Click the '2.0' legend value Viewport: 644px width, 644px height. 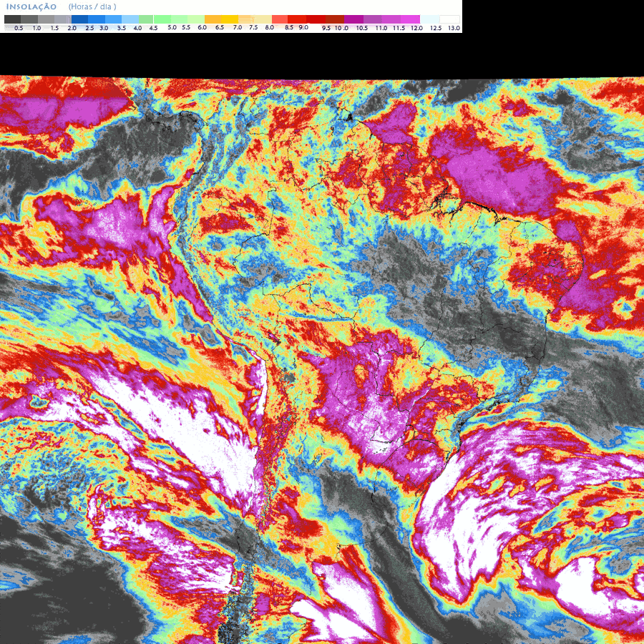point(72,28)
